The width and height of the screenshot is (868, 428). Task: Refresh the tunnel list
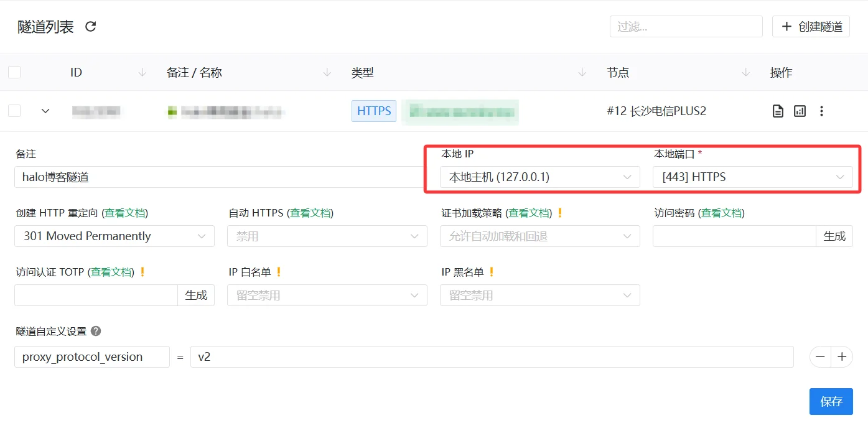[91, 27]
